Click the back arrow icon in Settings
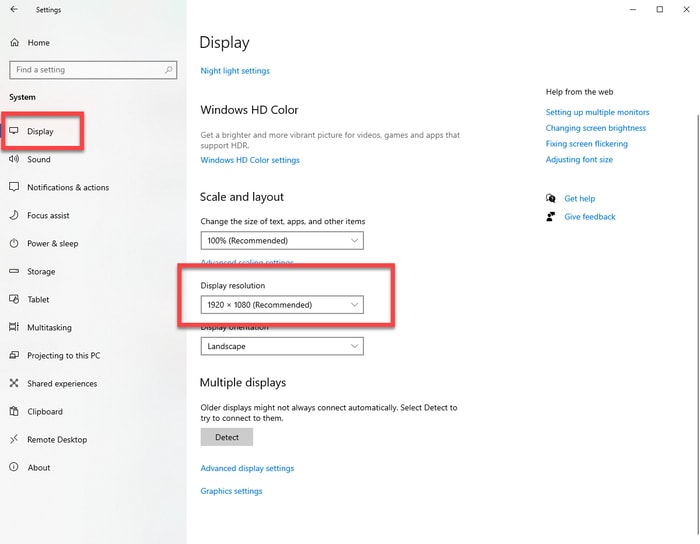 [x=14, y=10]
